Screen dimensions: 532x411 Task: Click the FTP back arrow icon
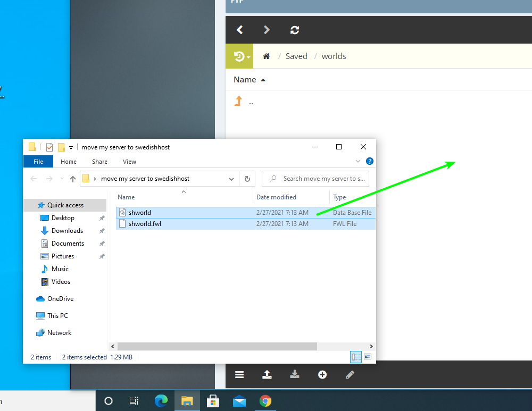point(240,30)
